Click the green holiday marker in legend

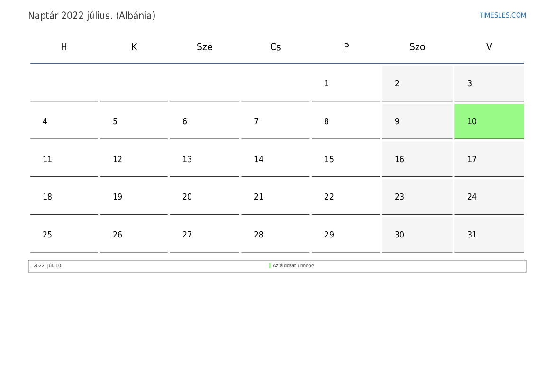[270, 266]
